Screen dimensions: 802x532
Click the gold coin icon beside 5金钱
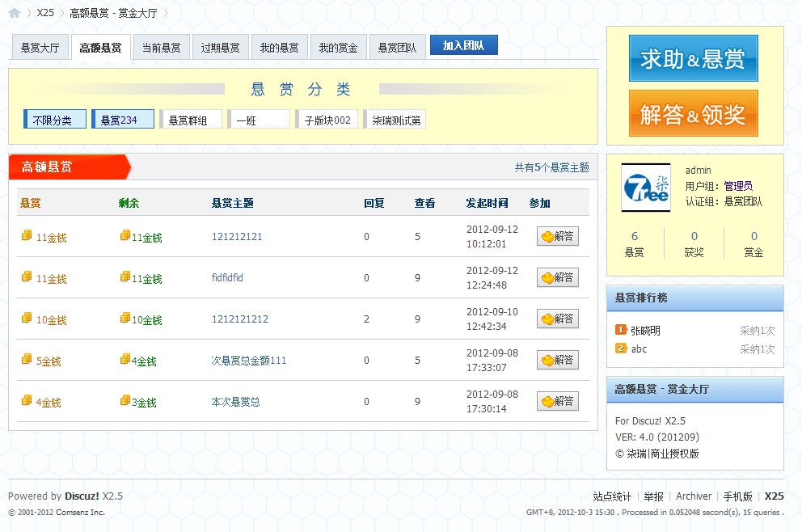(x=27, y=359)
